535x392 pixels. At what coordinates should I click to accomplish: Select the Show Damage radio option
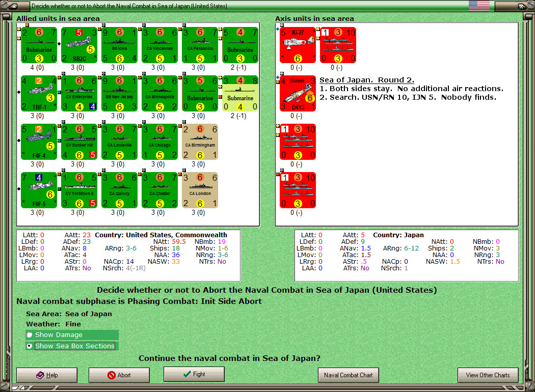[x=72, y=335]
